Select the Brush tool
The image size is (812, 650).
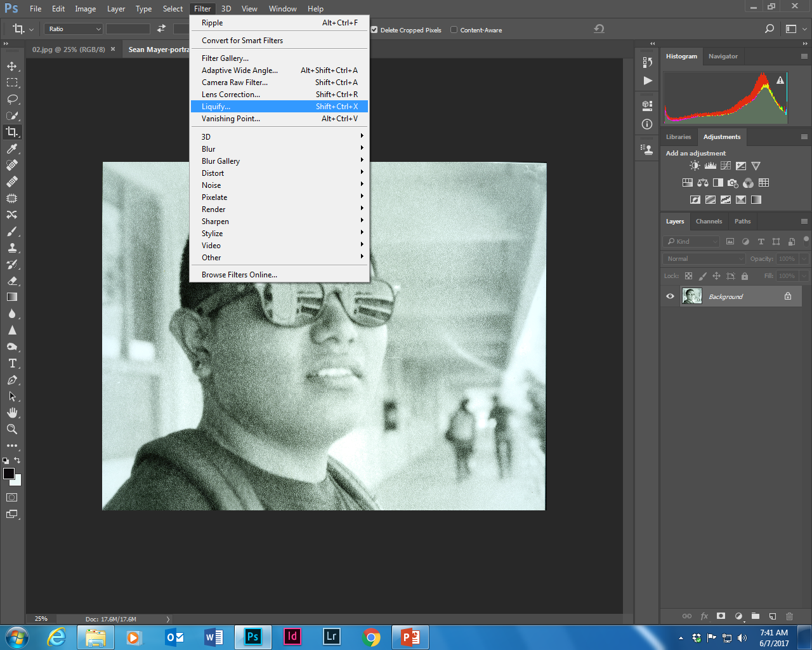12,231
